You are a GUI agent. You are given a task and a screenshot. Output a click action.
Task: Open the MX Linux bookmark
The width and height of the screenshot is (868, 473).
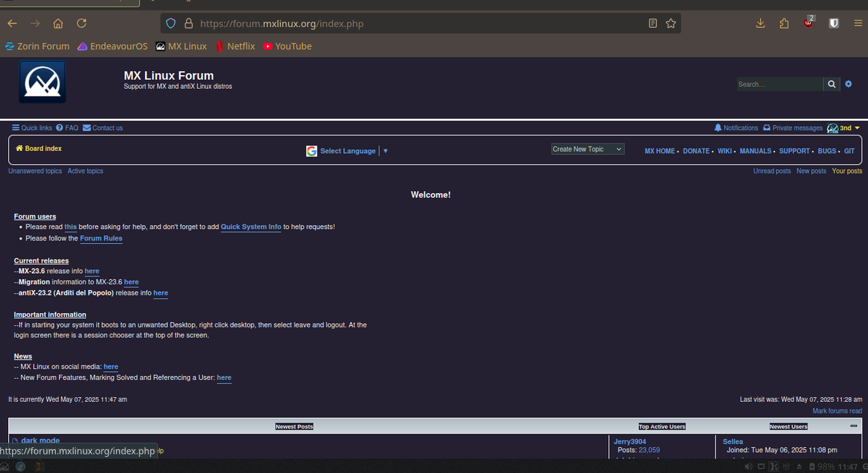(x=181, y=46)
